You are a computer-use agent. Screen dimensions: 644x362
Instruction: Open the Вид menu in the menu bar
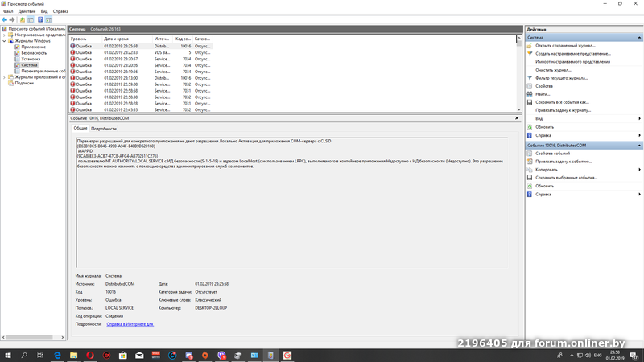click(44, 11)
